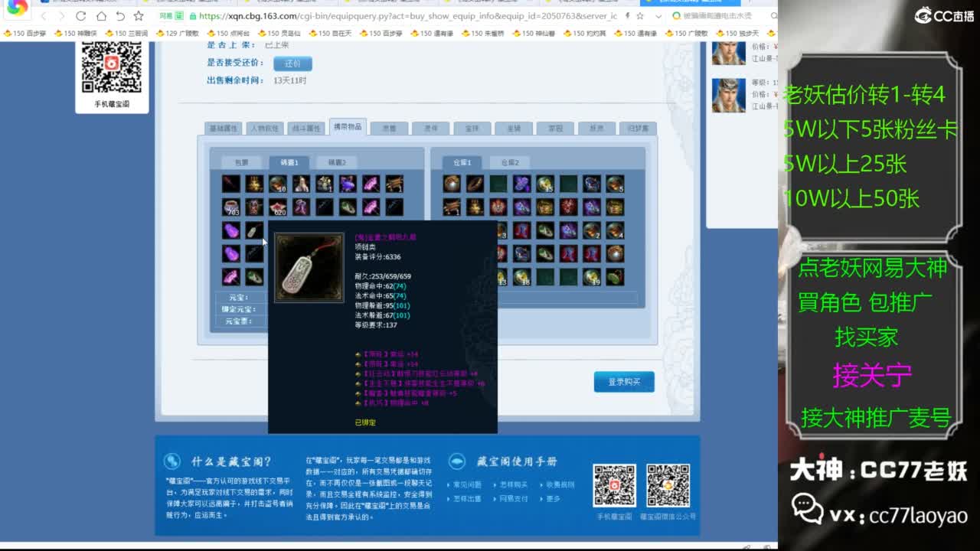Switch to the 战斗属性 tab

(x=306, y=129)
